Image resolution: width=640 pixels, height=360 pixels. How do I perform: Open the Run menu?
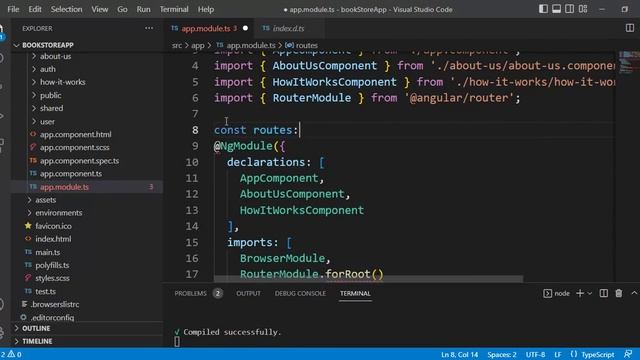click(143, 9)
